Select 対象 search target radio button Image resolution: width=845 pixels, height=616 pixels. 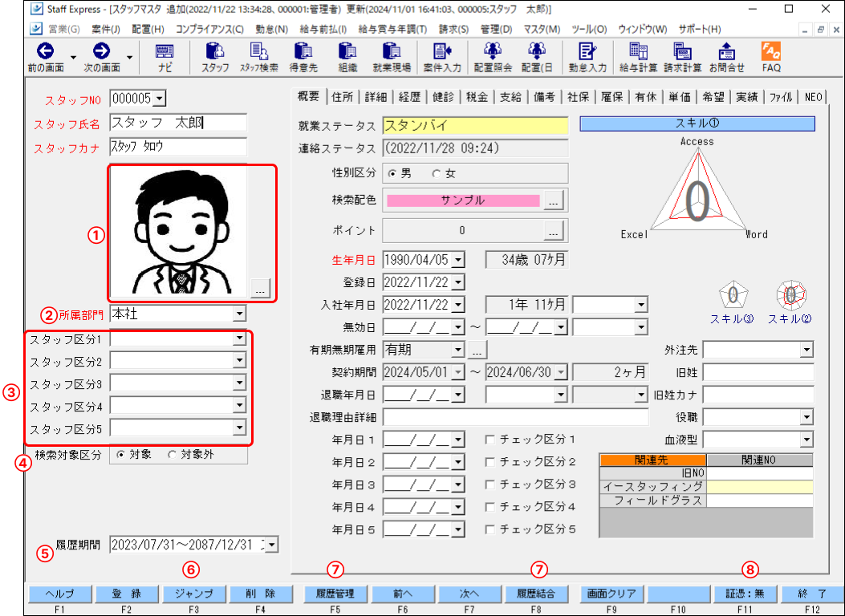pyautogui.click(x=120, y=455)
